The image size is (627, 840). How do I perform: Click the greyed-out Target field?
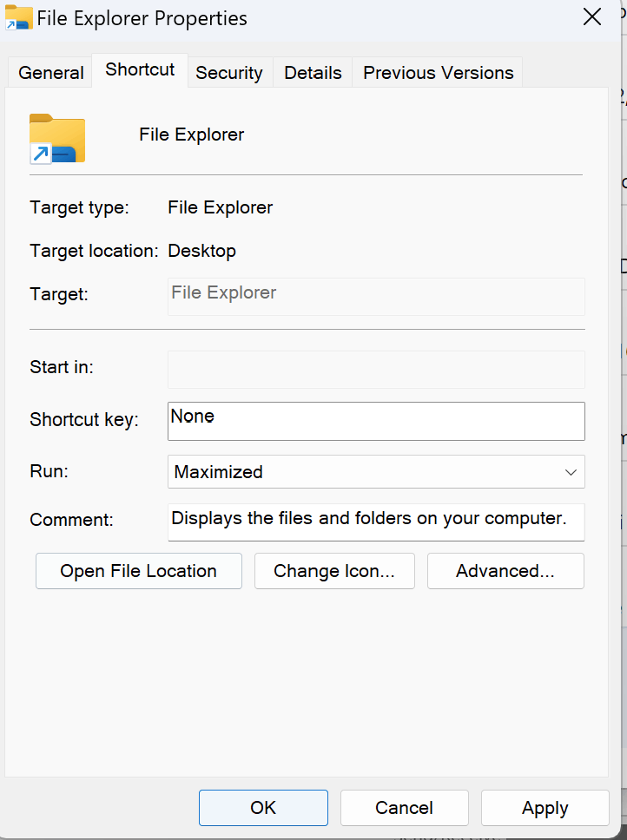(x=376, y=297)
